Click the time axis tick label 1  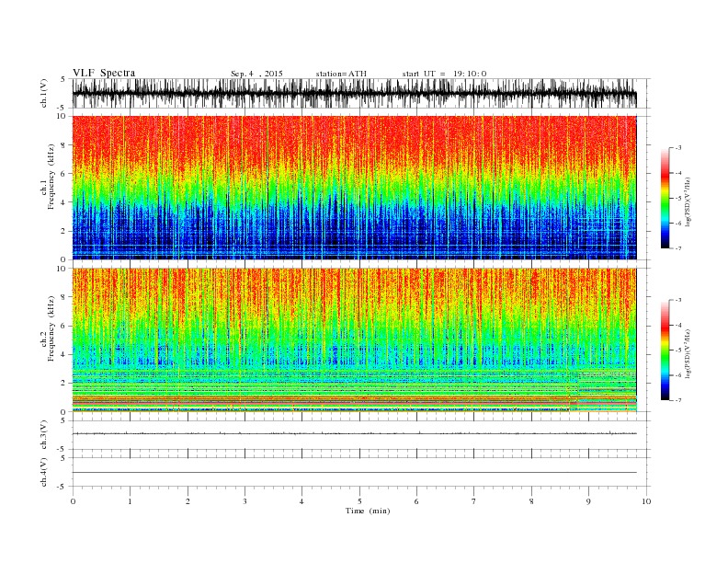click(131, 501)
